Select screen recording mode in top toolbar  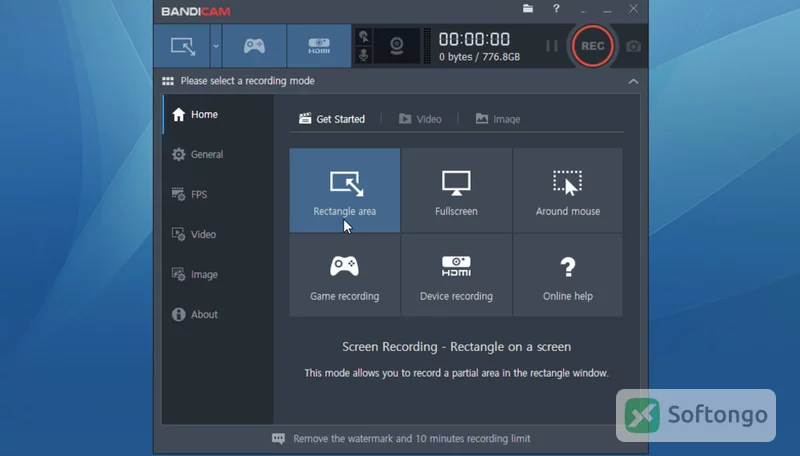point(183,46)
